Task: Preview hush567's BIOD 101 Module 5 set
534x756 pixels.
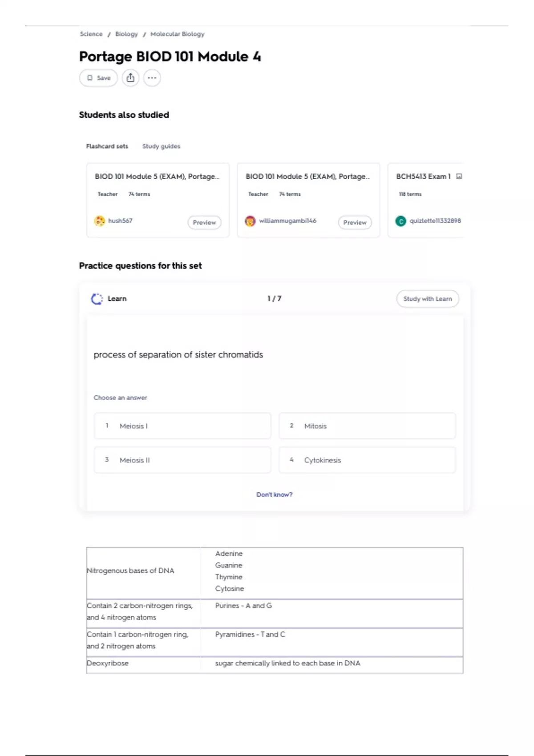Action: pos(204,222)
